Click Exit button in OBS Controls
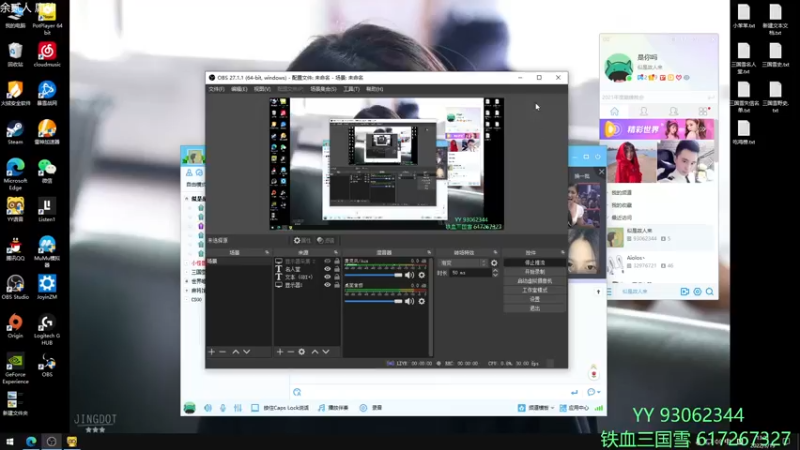Image resolution: width=800 pixels, height=450 pixels. 534,308
